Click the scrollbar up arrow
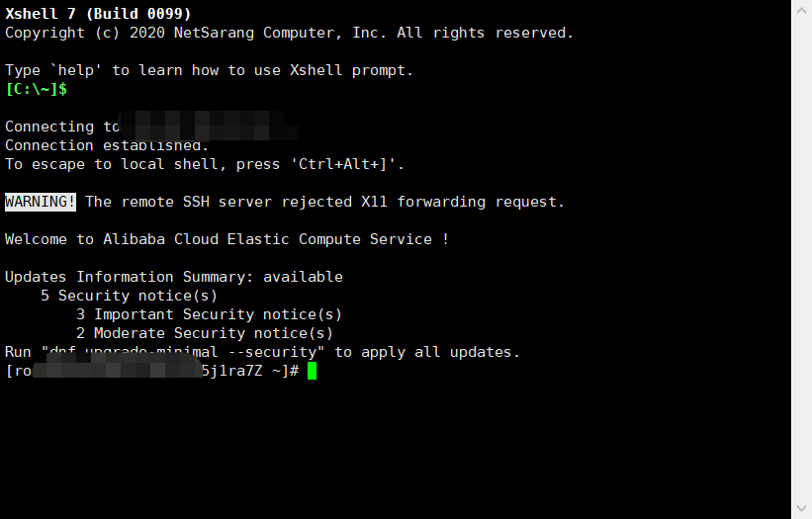Image resolution: width=812 pixels, height=519 pixels. pyautogui.click(x=801, y=10)
